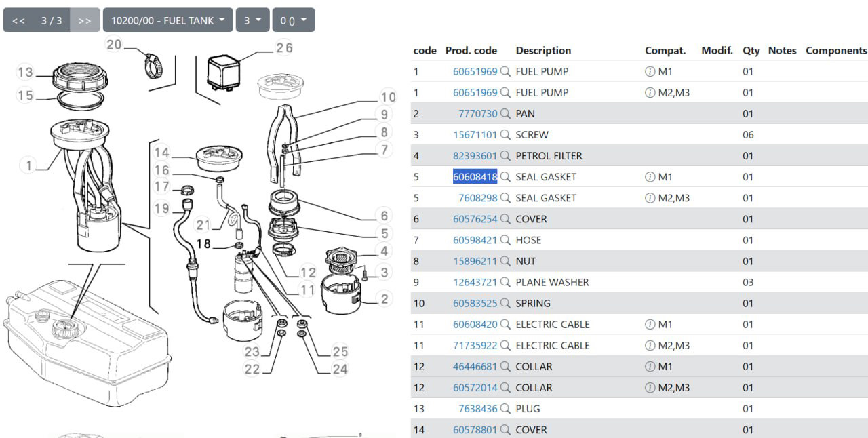Click the magnifier icon beside code 7770730
The width and height of the screenshot is (868, 438).
coord(505,114)
